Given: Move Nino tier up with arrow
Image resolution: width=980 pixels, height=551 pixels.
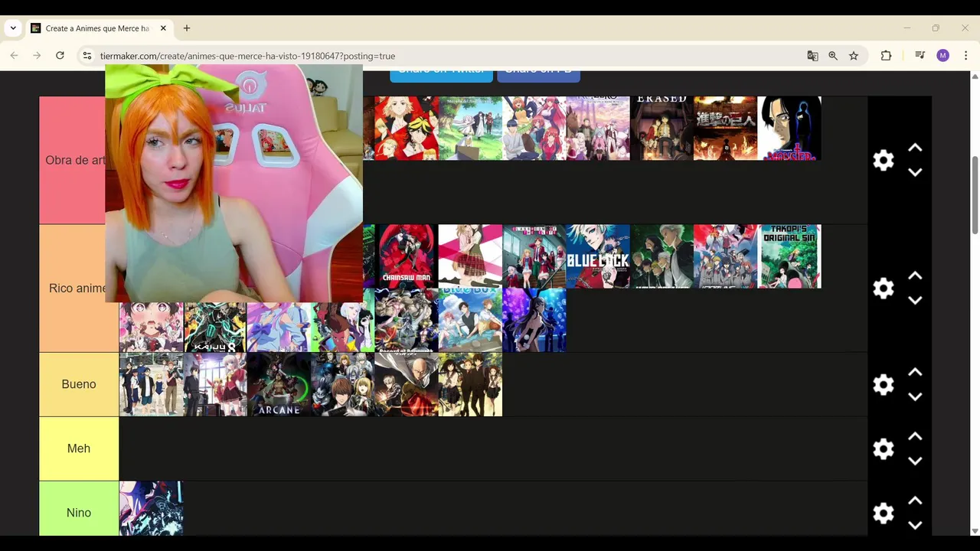Looking at the screenshot, I should click(915, 500).
